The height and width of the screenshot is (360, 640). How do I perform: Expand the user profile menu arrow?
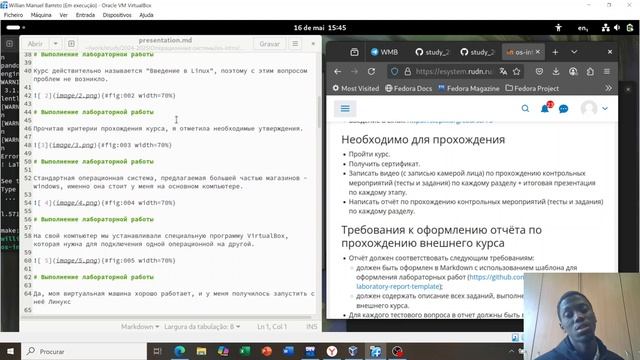point(605,109)
